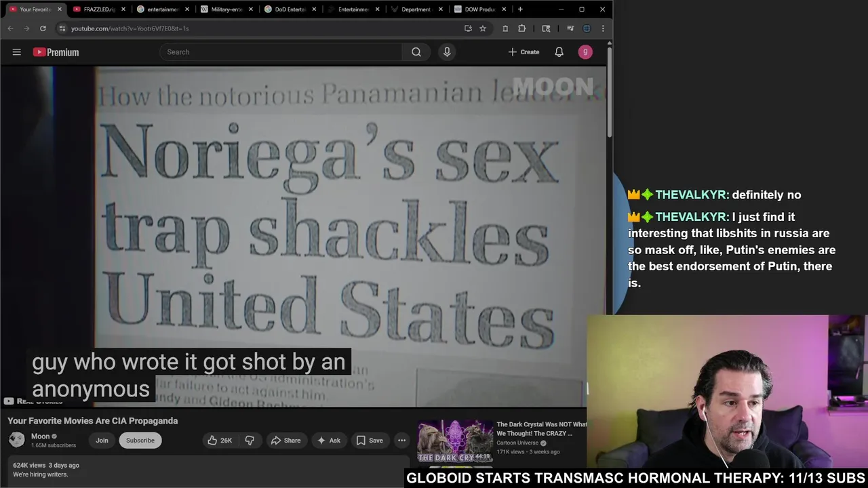The width and height of the screenshot is (868, 488).
Task: Dislike the video
Action: pos(250,441)
